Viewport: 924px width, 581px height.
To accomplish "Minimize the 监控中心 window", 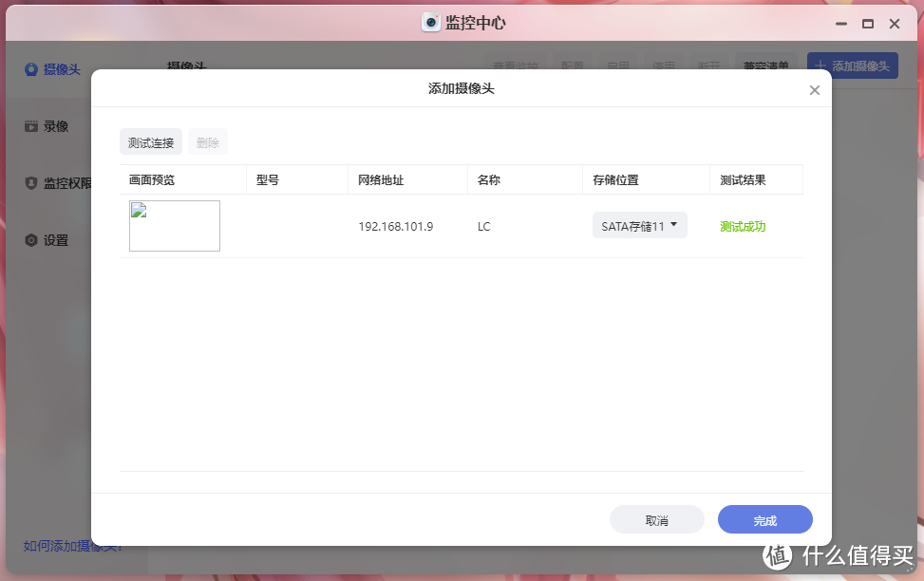I will click(840, 23).
